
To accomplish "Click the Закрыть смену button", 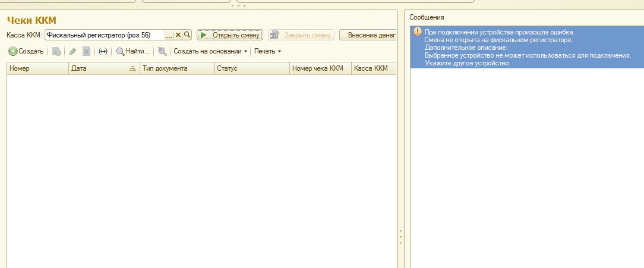I will coord(301,35).
